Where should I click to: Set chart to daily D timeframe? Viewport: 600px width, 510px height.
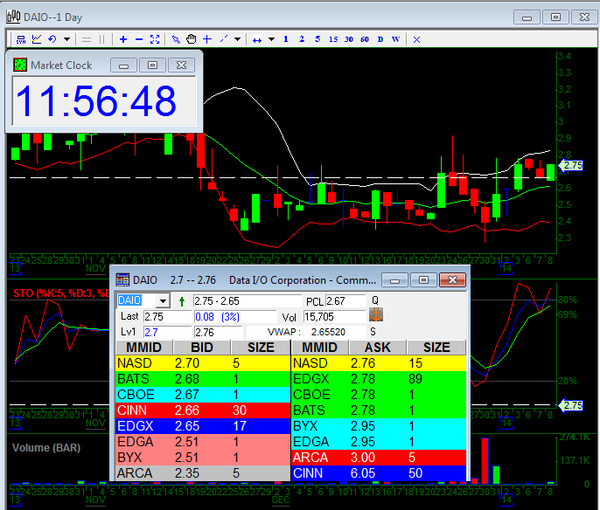click(380, 39)
